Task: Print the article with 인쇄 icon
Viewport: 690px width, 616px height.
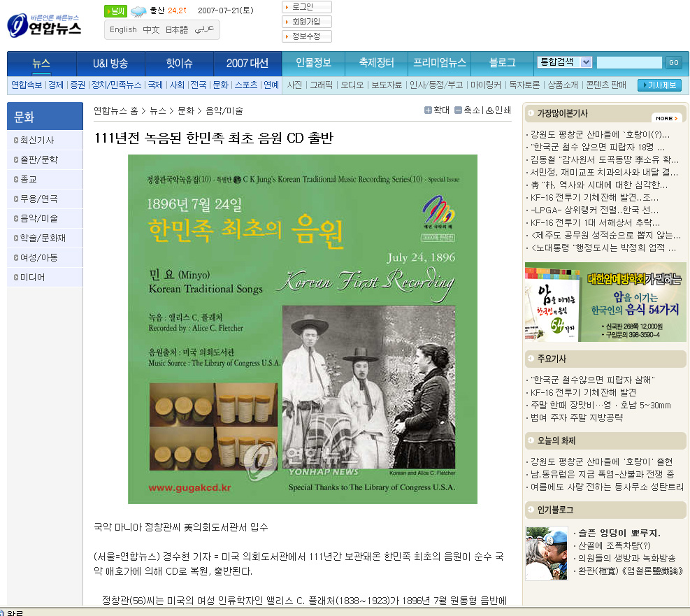Action: pyautogui.click(x=498, y=110)
